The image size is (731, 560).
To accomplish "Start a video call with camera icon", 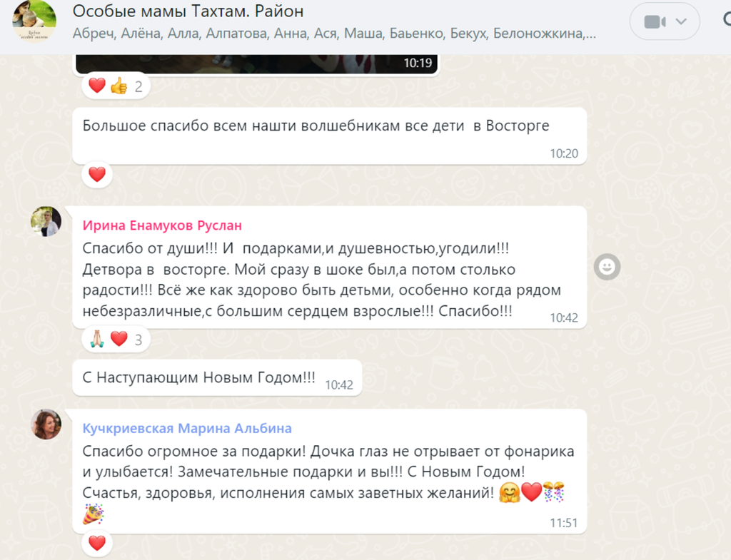I will point(655,22).
